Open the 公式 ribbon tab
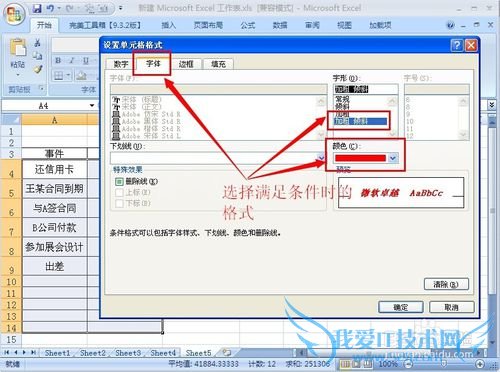 pyautogui.click(x=247, y=25)
